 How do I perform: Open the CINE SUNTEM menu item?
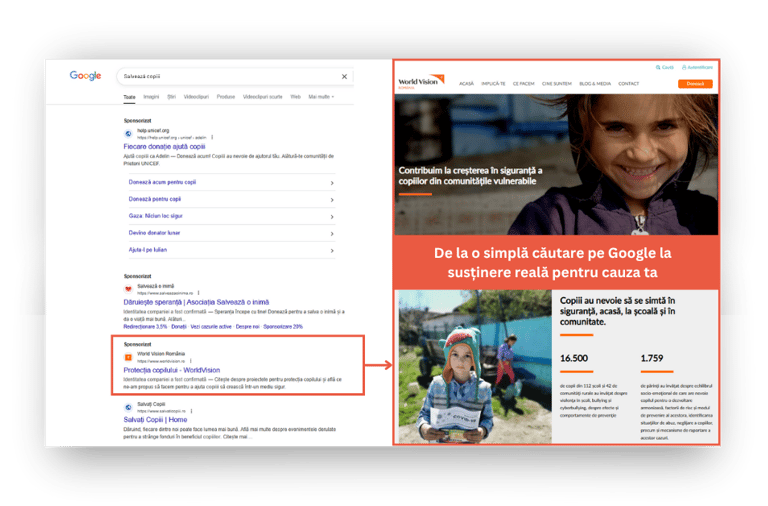pos(556,84)
